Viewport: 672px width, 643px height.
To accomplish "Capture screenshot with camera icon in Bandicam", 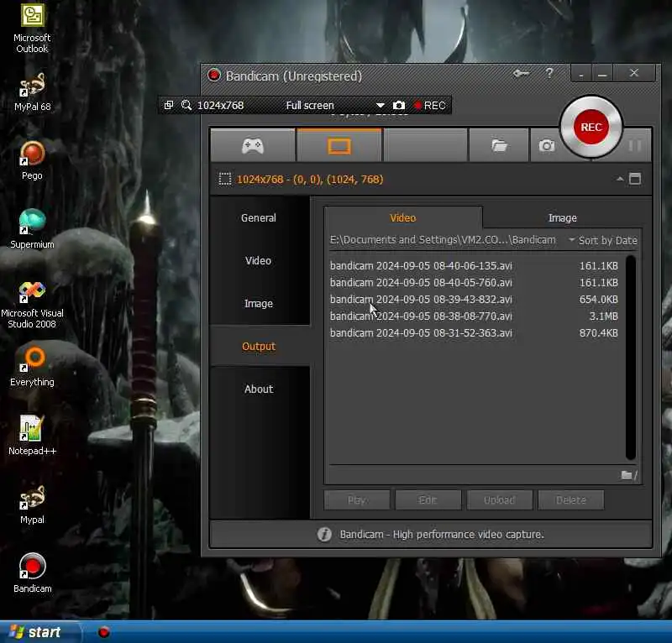I will click(547, 146).
